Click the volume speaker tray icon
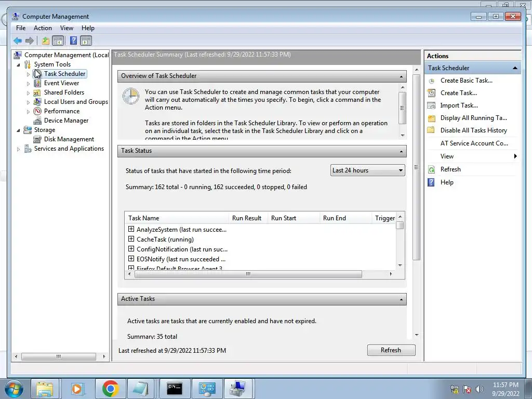 coord(480,389)
